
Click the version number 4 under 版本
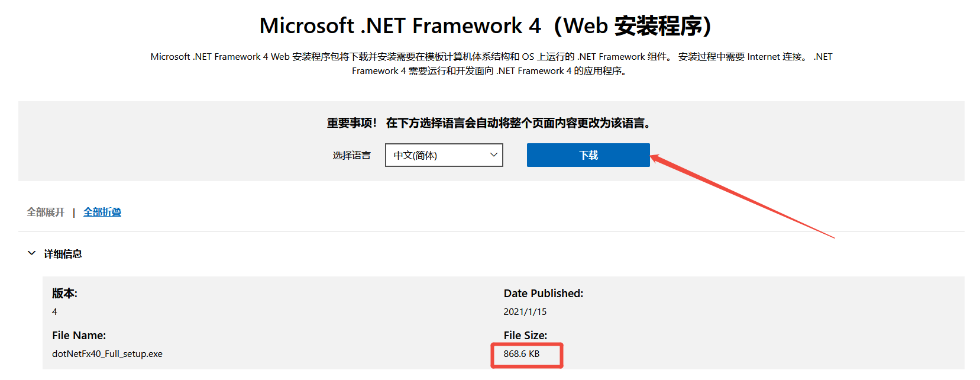pos(54,311)
